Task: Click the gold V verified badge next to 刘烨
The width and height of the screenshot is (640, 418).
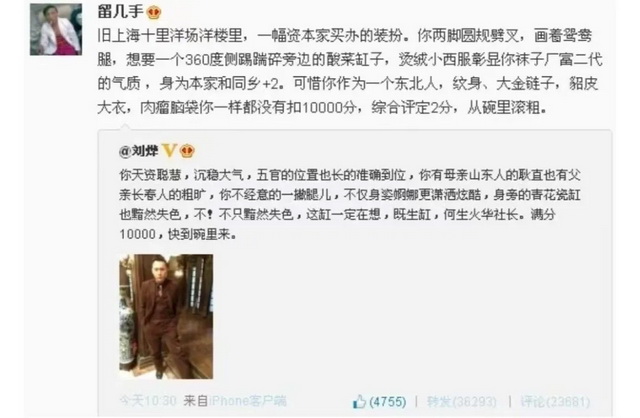Action: click(169, 151)
